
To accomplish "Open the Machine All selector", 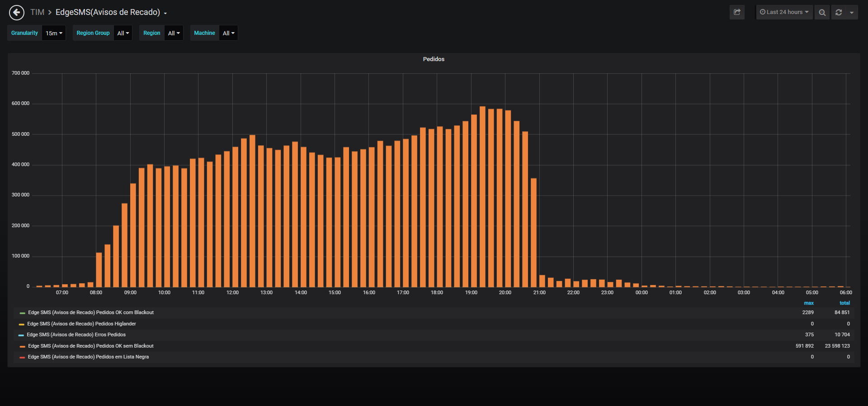I will click(x=228, y=33).
